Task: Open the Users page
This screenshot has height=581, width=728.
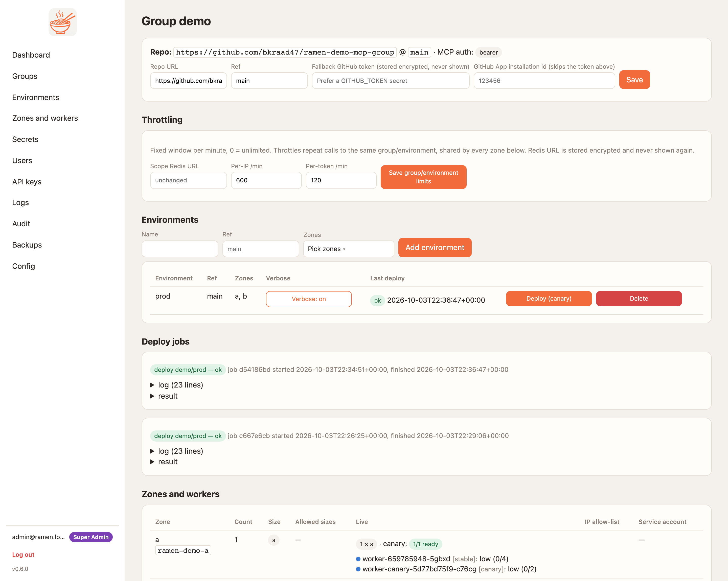Action: point(22,161)
